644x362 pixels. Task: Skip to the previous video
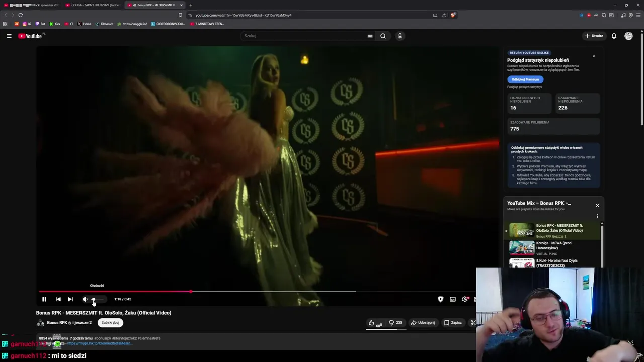pos(58,299)
